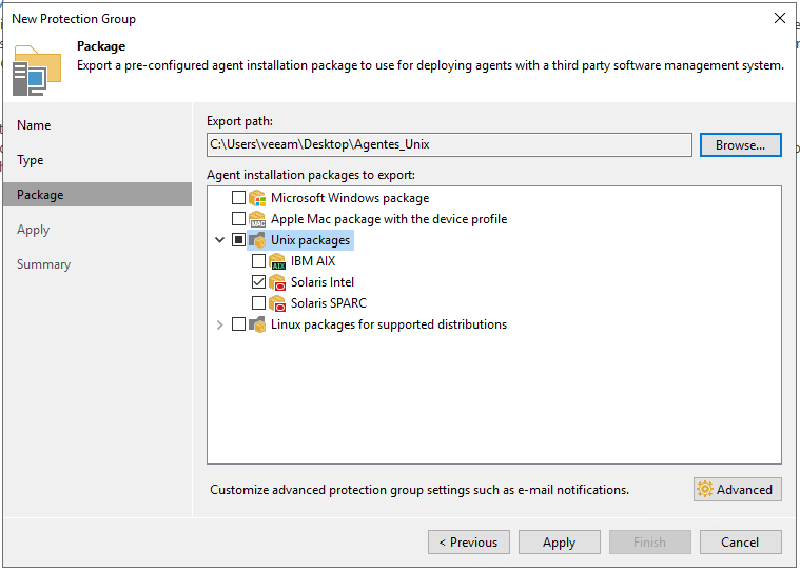Check the Solaris SPARC checkbox
The width and height of the screenshot is (800, 572).
259,303
